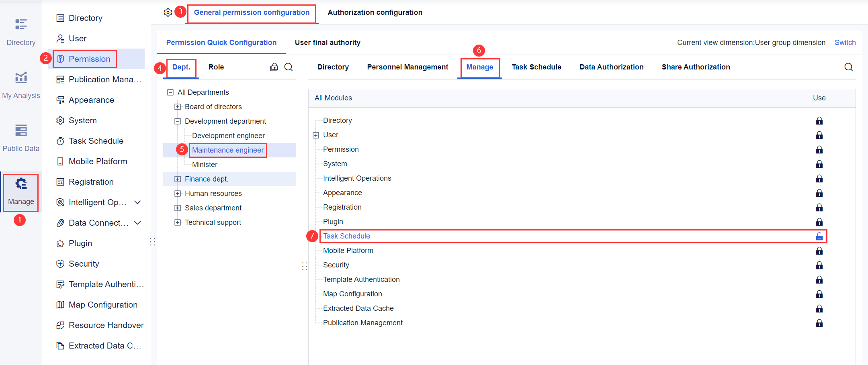The width and height of the screenshot is (868, 365).
Task: Toggle Use lock for Publication Management module
Action: tap(819, 323)
